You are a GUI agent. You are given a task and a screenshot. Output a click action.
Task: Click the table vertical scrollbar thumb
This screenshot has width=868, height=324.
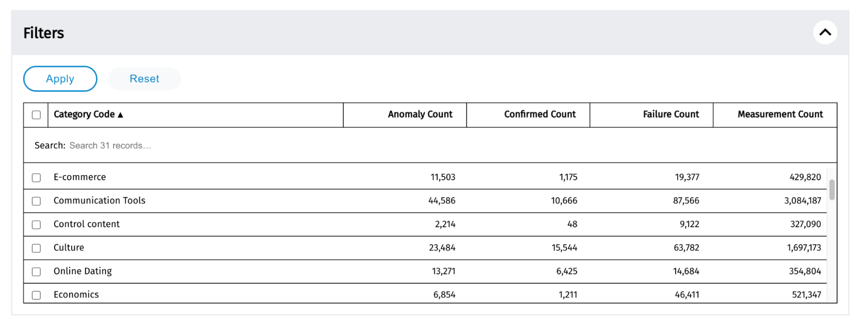pos(832,190)
